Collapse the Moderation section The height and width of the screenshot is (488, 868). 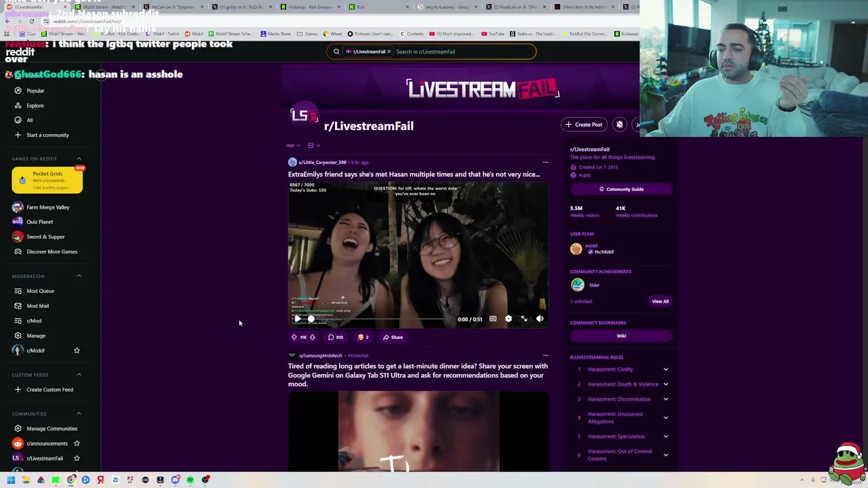79,276
